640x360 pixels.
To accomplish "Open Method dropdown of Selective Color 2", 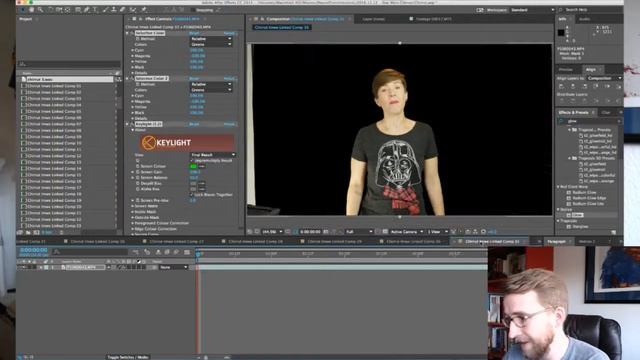I will pos(211,84).
